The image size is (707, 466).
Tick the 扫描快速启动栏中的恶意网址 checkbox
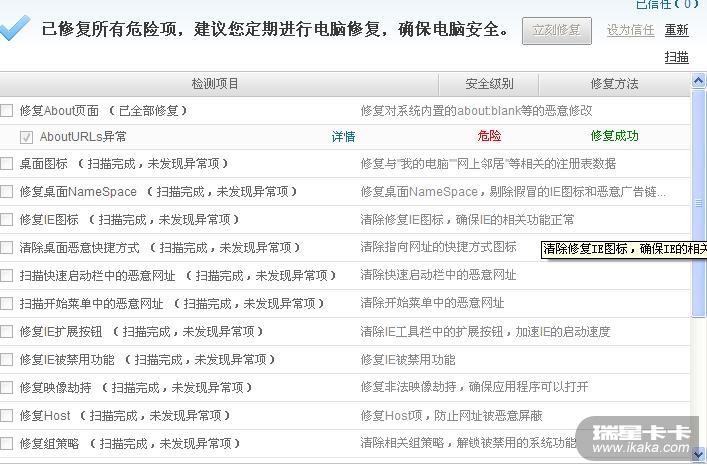[x=6, y=275]
